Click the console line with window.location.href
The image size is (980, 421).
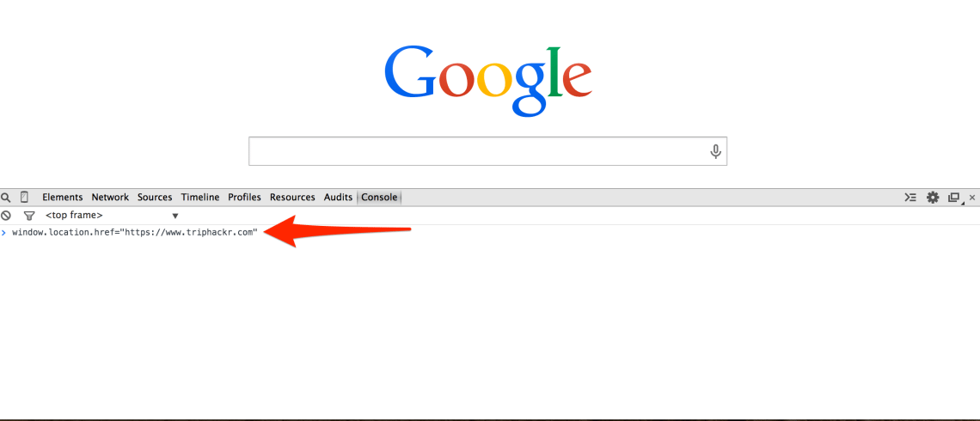click(135, 232)
